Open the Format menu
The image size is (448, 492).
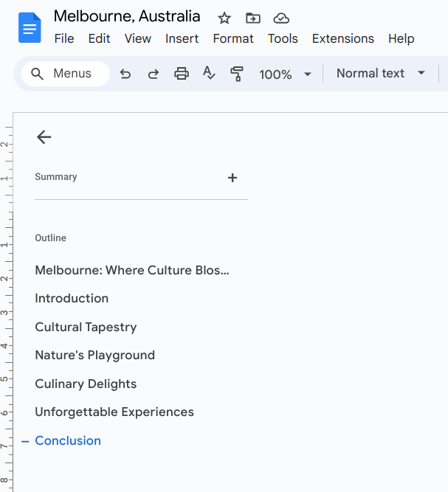pos(233,38)
